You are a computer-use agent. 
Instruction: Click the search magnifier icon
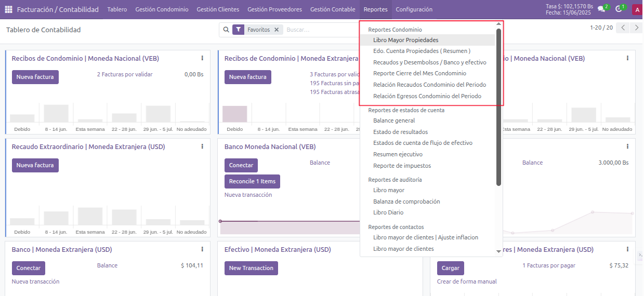pos(226,30)
